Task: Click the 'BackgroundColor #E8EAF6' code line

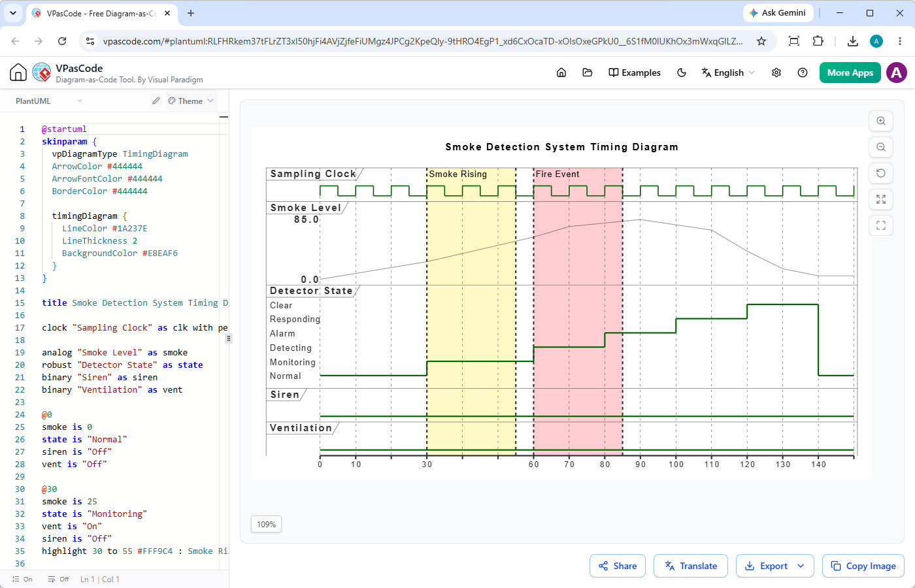Action: tap(120, 253)
